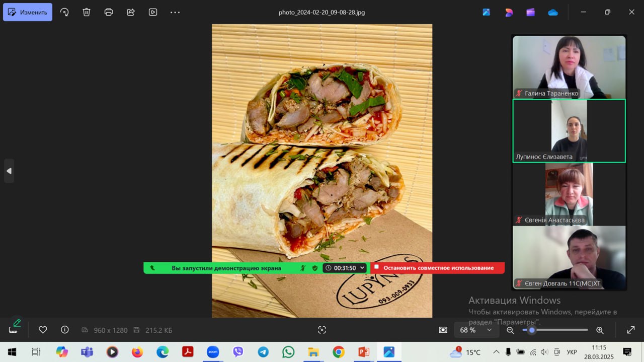Show file info with info icon
The height and width of the screenshot is (362, 644).
point(65,330)
